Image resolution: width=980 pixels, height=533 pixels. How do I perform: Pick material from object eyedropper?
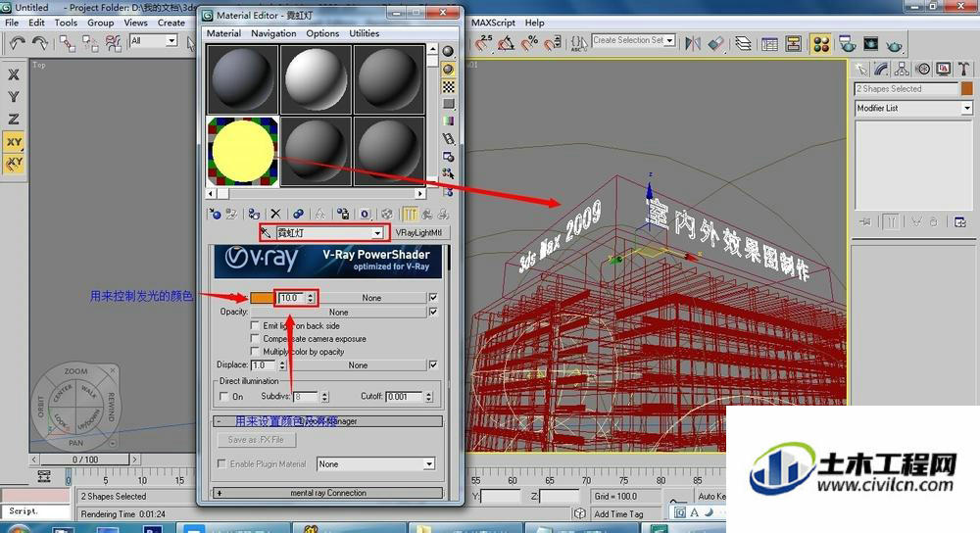266,233
